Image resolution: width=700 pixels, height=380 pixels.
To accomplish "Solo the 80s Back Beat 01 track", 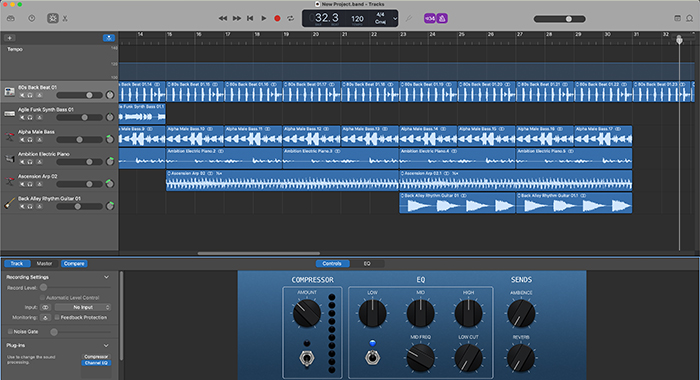I will click(30, 95).
